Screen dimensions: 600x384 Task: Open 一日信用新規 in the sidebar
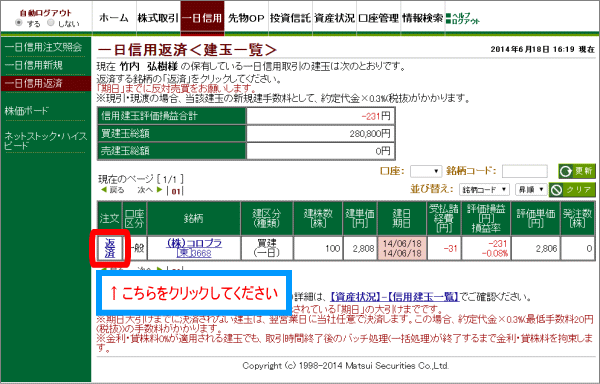[x=34, y=65]
